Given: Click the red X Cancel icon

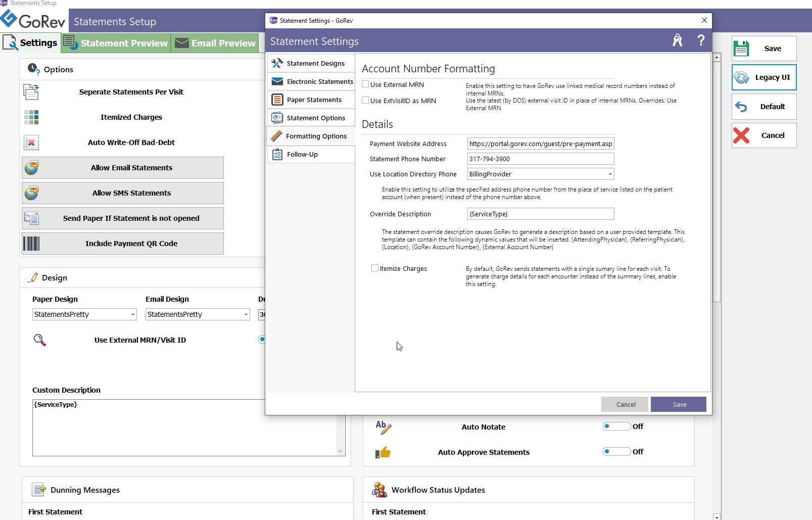Looking at the screenshot, I should pos(741,135).
